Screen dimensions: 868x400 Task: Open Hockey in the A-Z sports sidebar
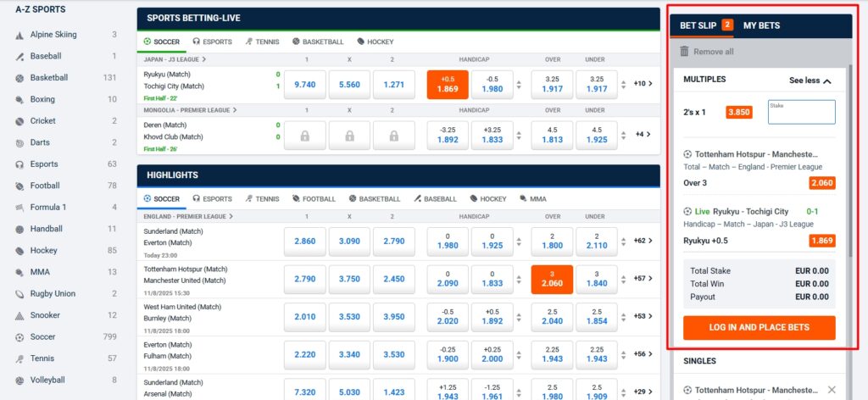coord(66,250)
